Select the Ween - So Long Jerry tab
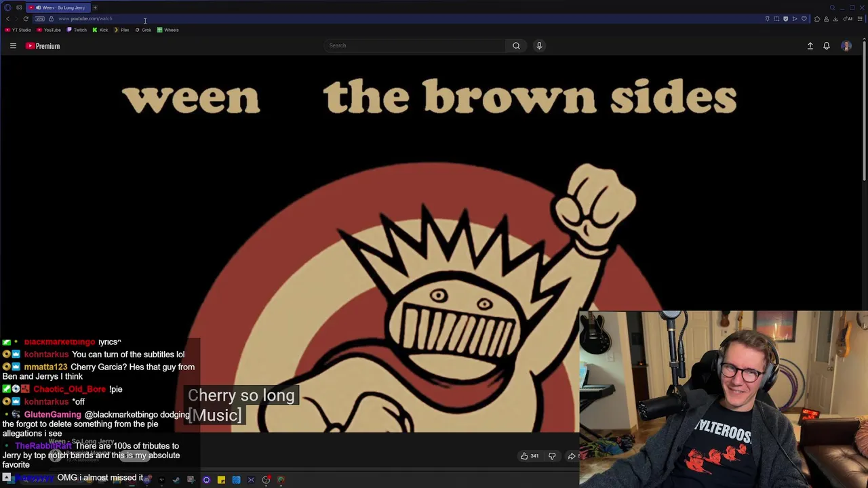 click(x=58, y=7)
